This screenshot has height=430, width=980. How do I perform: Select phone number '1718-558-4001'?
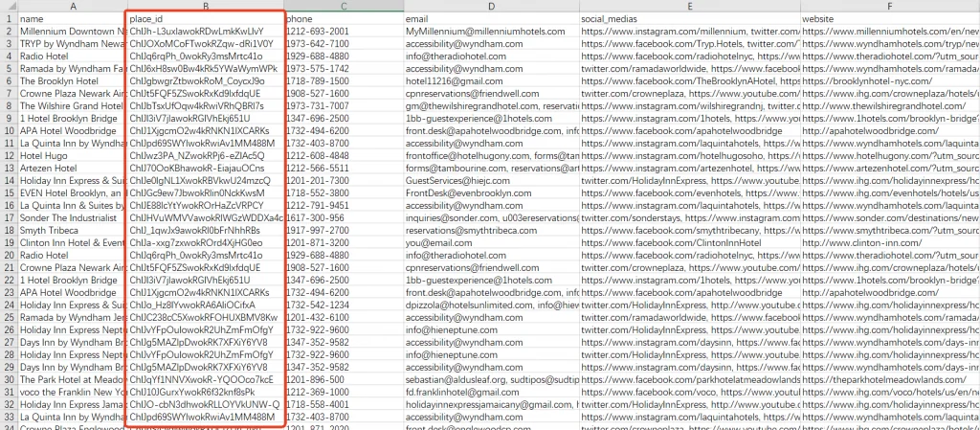344,404
